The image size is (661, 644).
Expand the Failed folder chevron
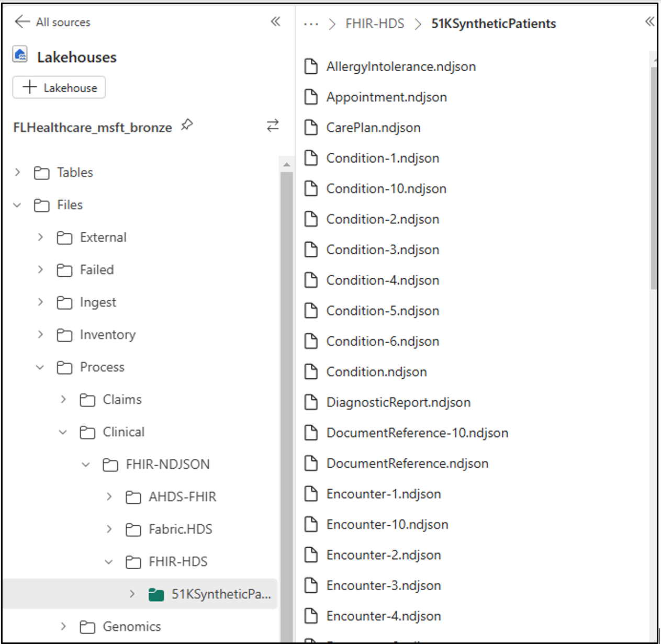pos(40,269)
